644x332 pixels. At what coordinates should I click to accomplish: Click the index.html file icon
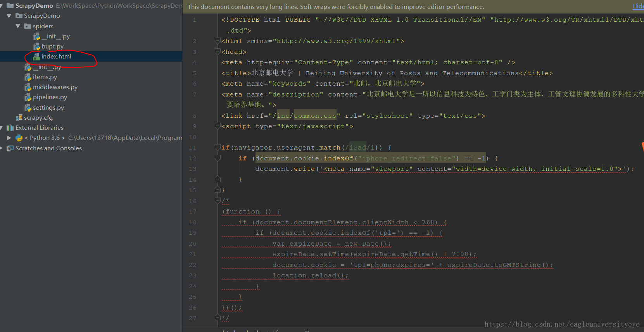coord(37,57)
